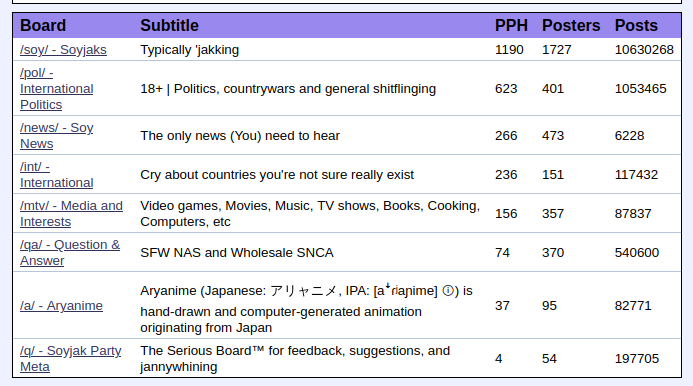Click the PPH column header

(x=511, y=26)
